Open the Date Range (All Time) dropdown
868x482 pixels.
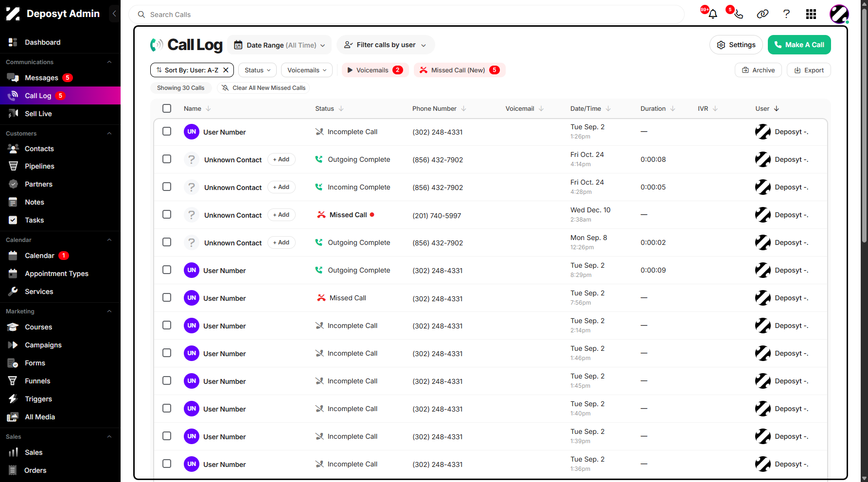coord(280,45)
